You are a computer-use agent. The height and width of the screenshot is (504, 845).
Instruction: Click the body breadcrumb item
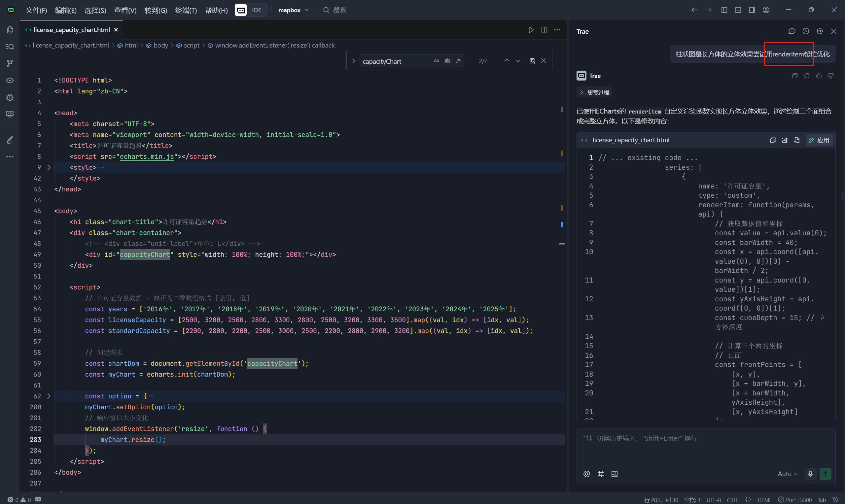pyautogui.click(x=157, y=45)
